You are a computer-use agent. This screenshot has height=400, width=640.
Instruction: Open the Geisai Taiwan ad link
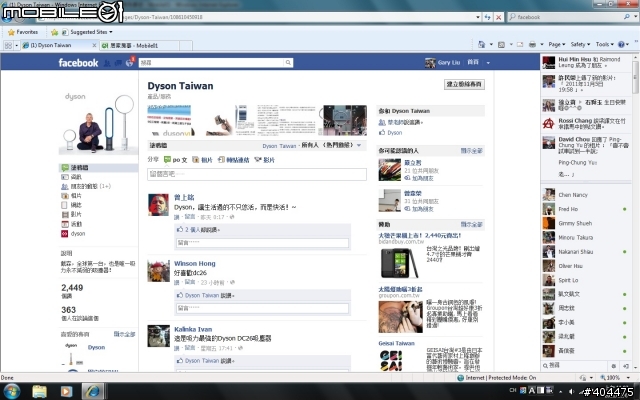pos(396,343)
